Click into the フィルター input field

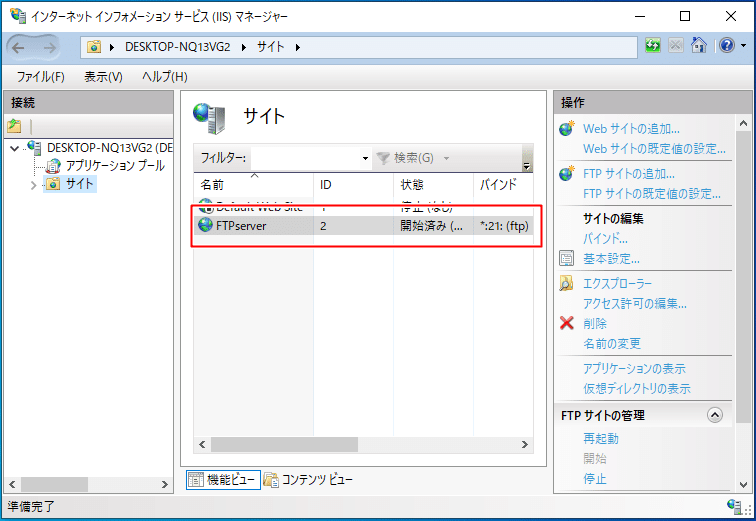(x=306, y=158)
